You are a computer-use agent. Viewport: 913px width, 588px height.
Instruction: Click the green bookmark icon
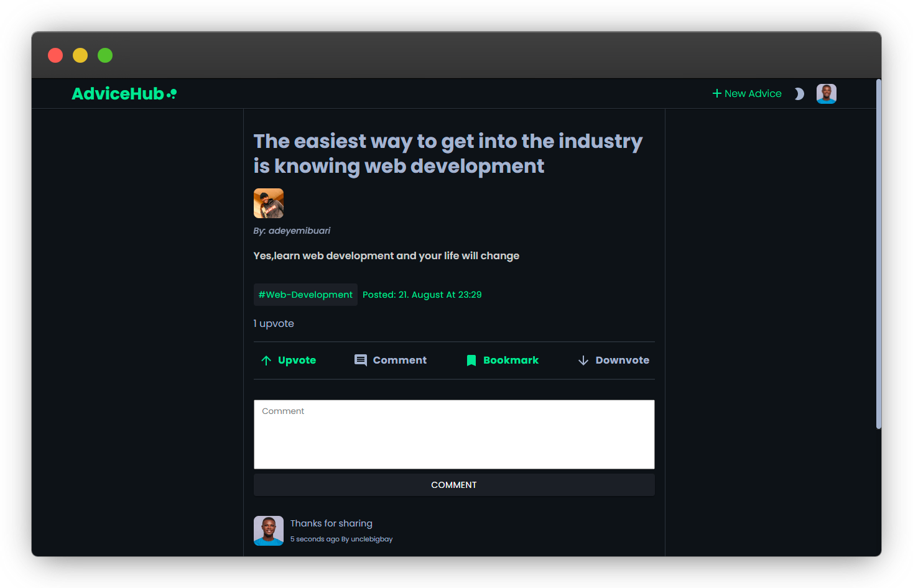click(x=471, y=361)
